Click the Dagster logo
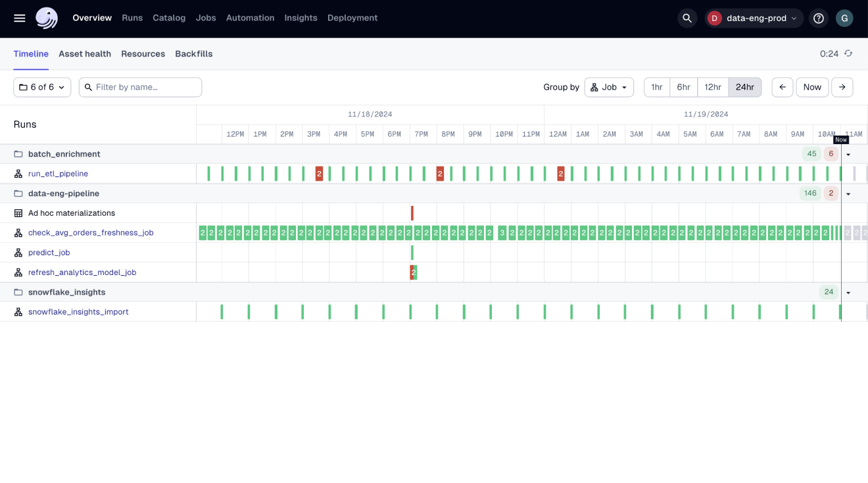The height and width of the screenshot is (483, 868). pyautogui.click(x=46, y=18)
